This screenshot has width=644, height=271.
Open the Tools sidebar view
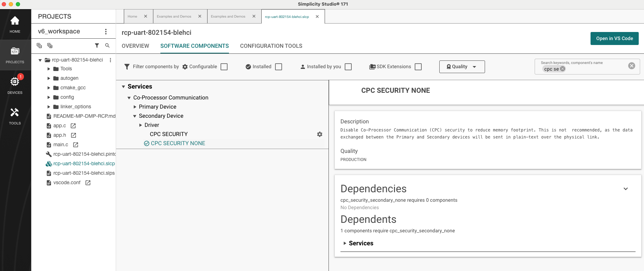tap(15, 116)
